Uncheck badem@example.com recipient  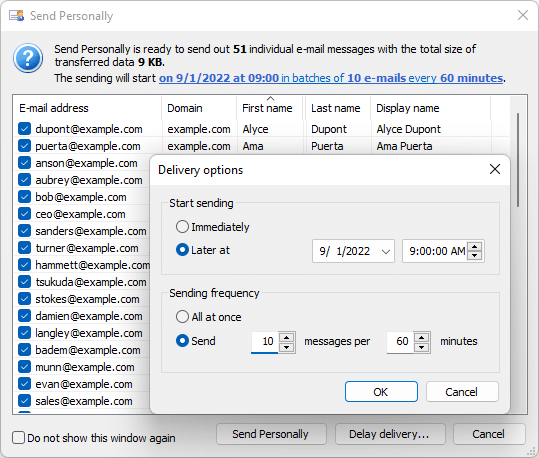click(24, 350)
